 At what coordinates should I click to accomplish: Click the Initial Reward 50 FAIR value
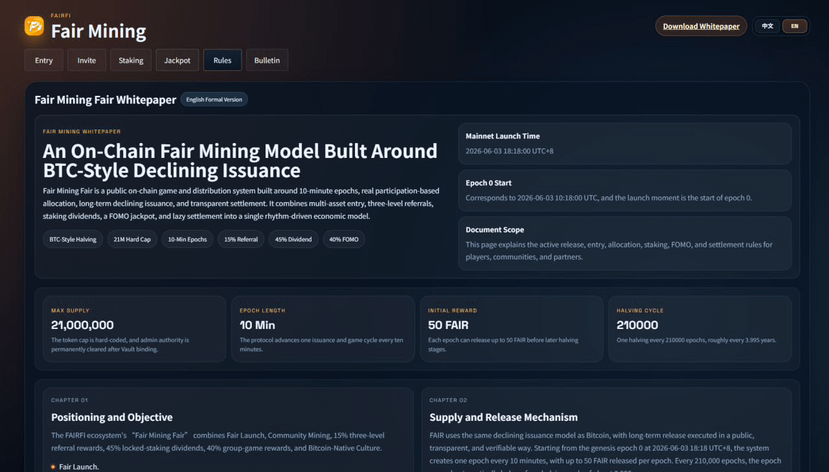pyautogui.click(x=448, y=325)
